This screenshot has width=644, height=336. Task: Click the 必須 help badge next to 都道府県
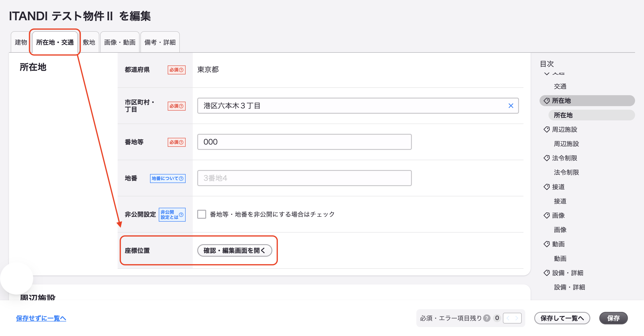coord(176,70)
